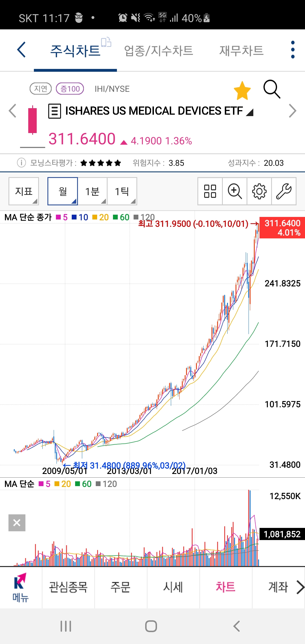Viewport: 305px width, 644px height.
Task: Open the three-dot overflow menu
Action: pos(293,50)
